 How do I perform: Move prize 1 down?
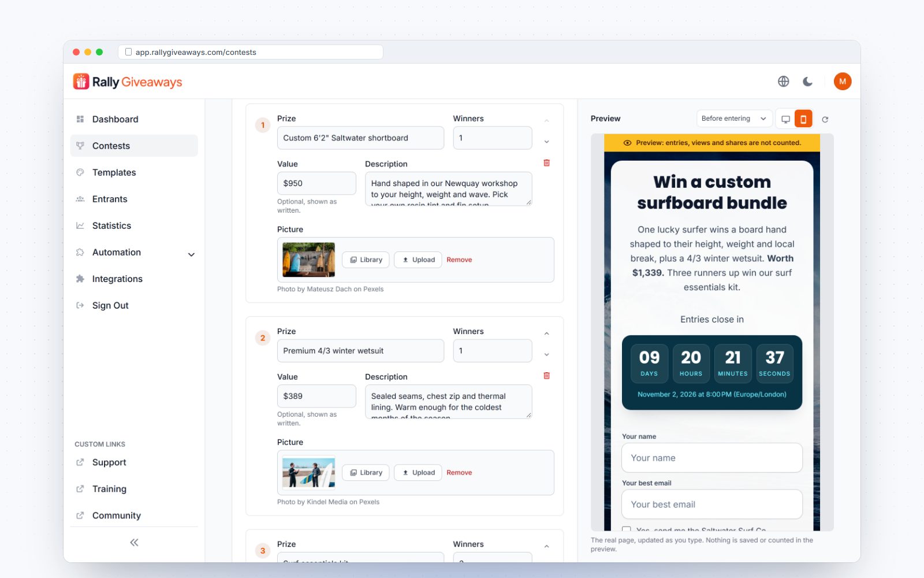click(x=546, y=142)
